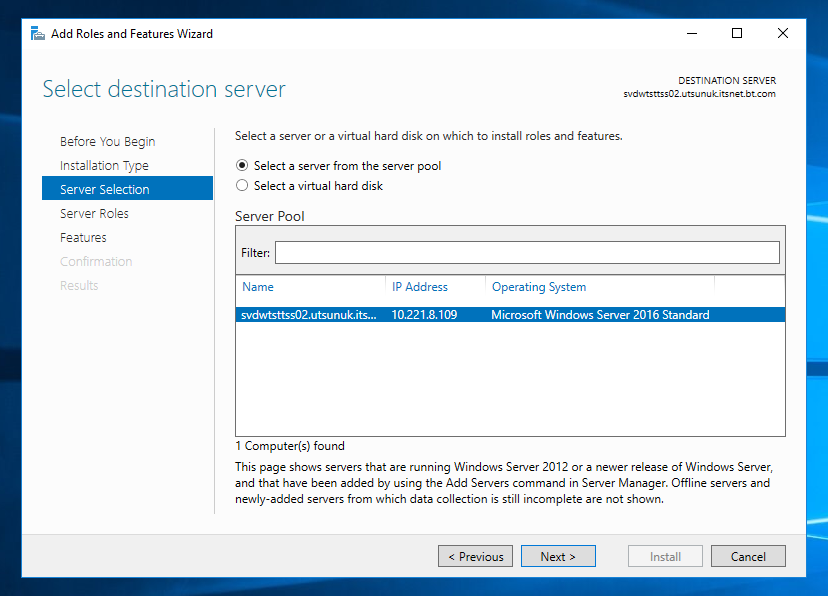Click the '1 Computer(s) found' text
Image resolution: width=828 pixels, height=596 pixels.
click(290, 446)
